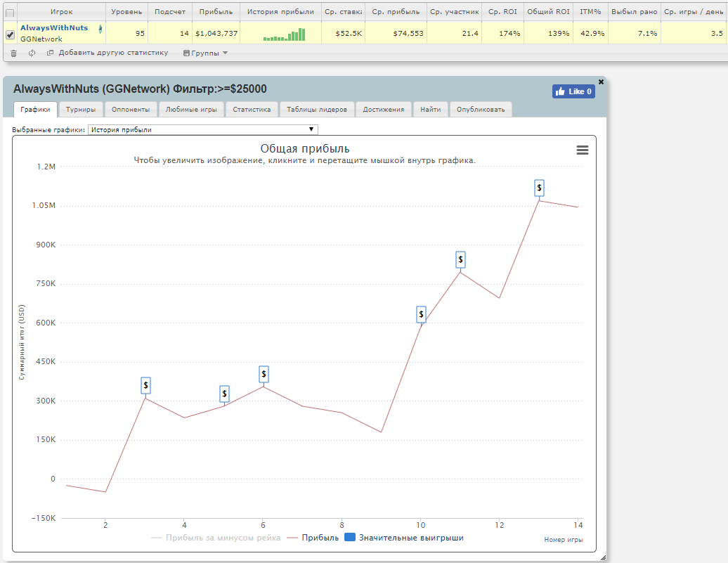
Task: Click the dollar marker at game 13
Action: 539,188
